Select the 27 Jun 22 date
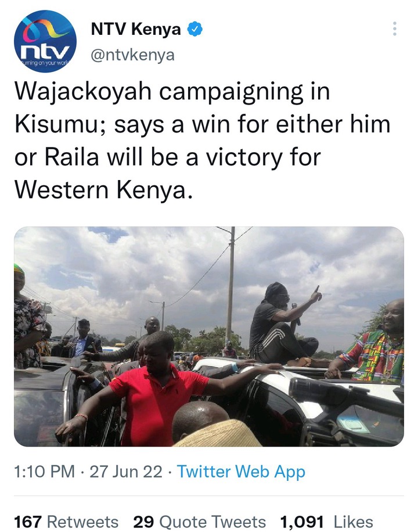Image resolution: width=418 pixels, height=532 pixels. pos(126,472)
